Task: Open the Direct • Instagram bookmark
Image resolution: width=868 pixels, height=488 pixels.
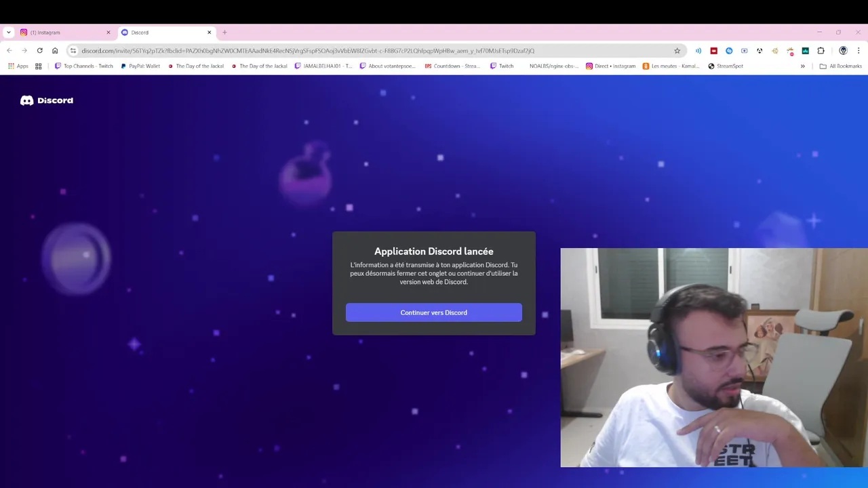Action: (x=611, y=66)
